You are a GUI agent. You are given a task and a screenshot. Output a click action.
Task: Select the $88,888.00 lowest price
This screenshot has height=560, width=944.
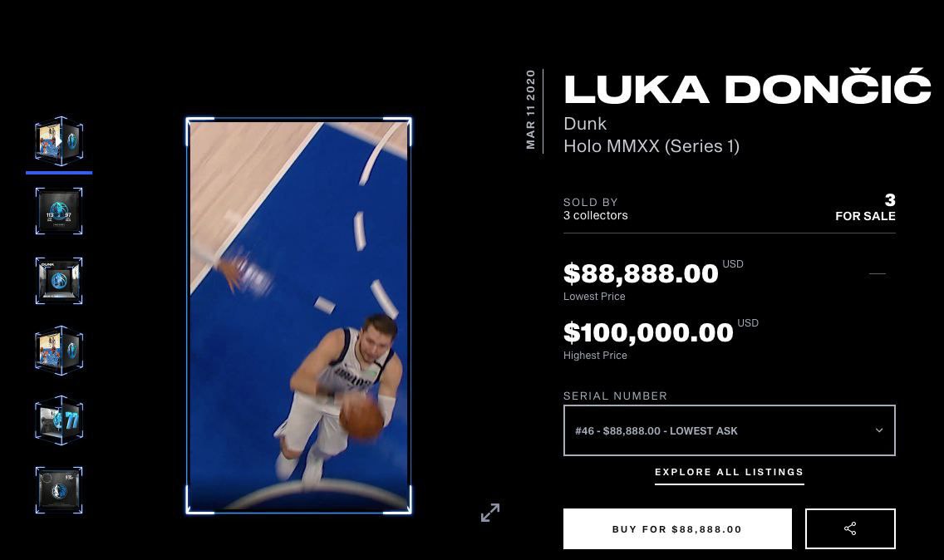point(641,273)
